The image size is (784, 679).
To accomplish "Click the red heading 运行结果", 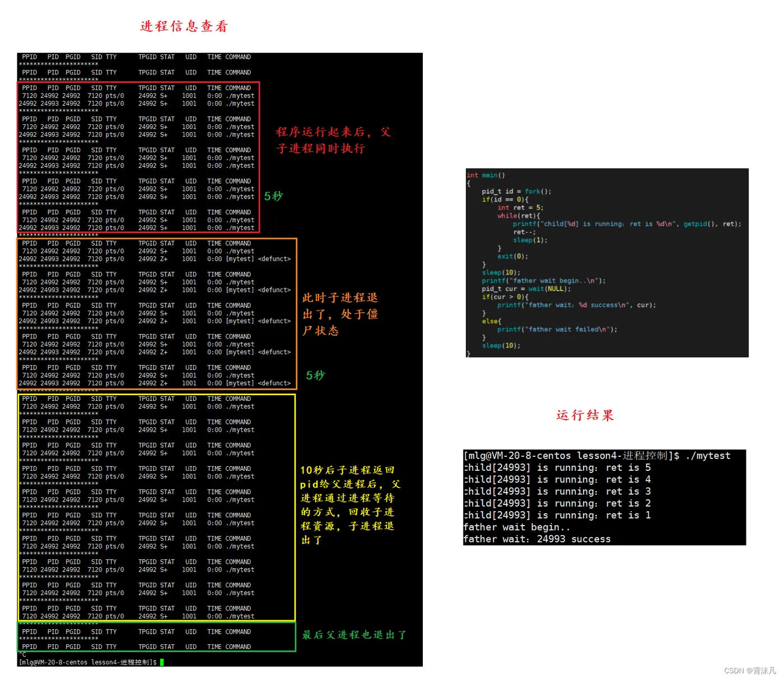I will (585, 415).
